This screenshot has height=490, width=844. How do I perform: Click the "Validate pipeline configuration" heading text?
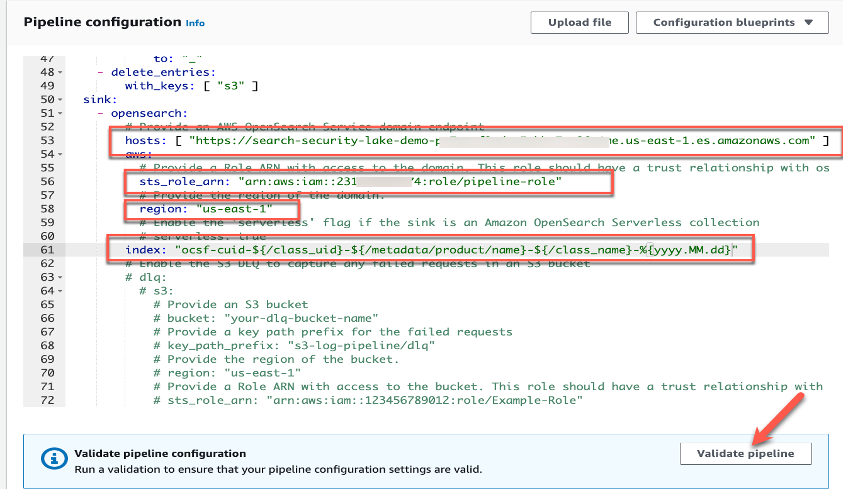tap(160, 453)
